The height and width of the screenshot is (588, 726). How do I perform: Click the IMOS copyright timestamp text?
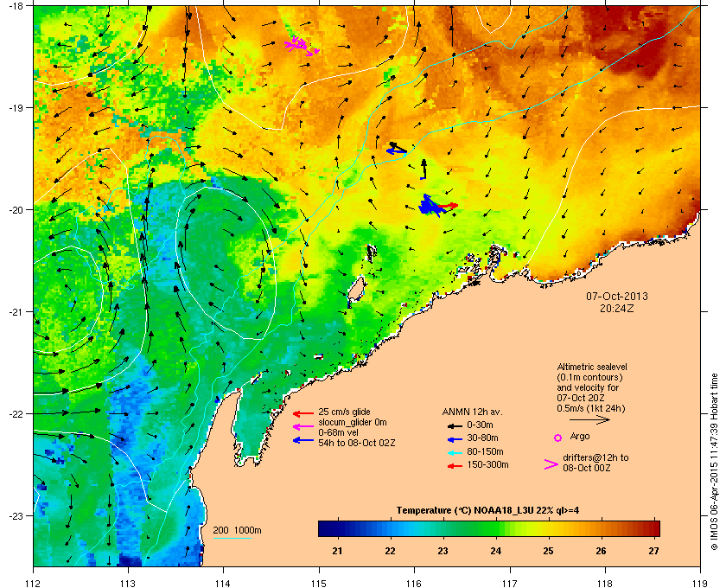coord(714,463)
